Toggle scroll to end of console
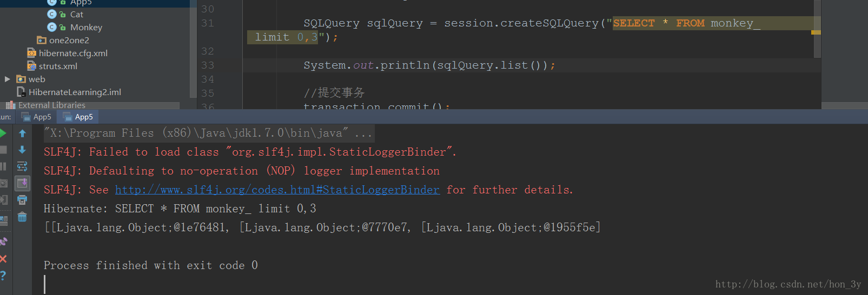This screenshot has height=295, width=868. [x=22, y=183]
